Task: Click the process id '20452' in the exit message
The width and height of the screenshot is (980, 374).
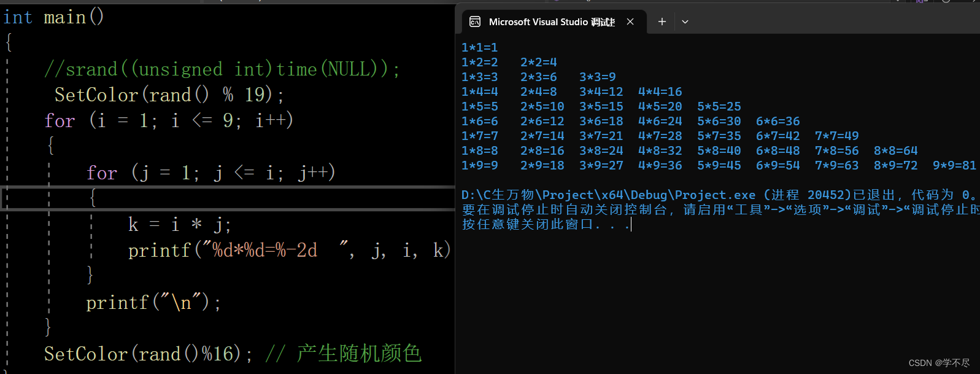Action: (826, 195)
